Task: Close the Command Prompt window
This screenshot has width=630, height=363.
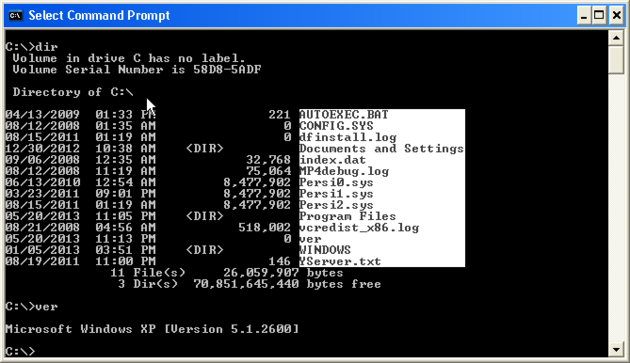Action: point(616,16)
